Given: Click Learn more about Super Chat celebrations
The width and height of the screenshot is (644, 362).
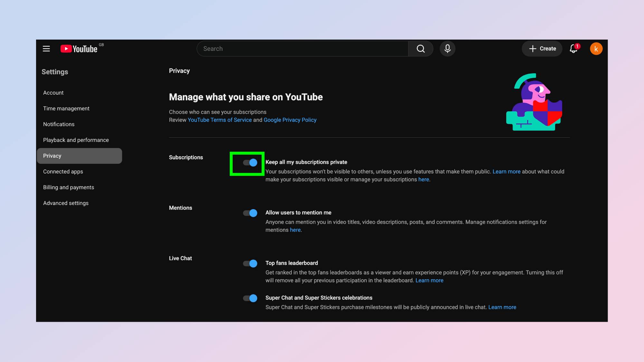Looking at the screenshot, I should pyautogui.click(x=502, y=307).
